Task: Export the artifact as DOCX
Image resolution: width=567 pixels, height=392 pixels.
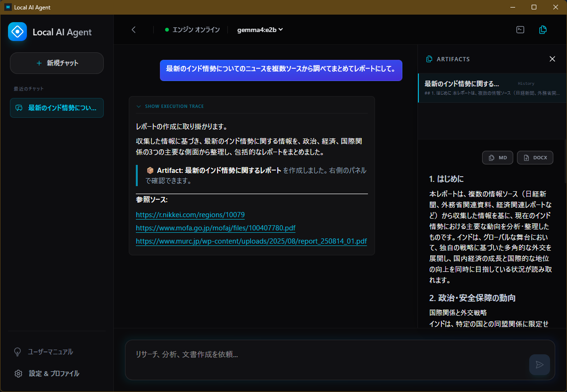Action: pyautogui.click(x=535, y=157)
